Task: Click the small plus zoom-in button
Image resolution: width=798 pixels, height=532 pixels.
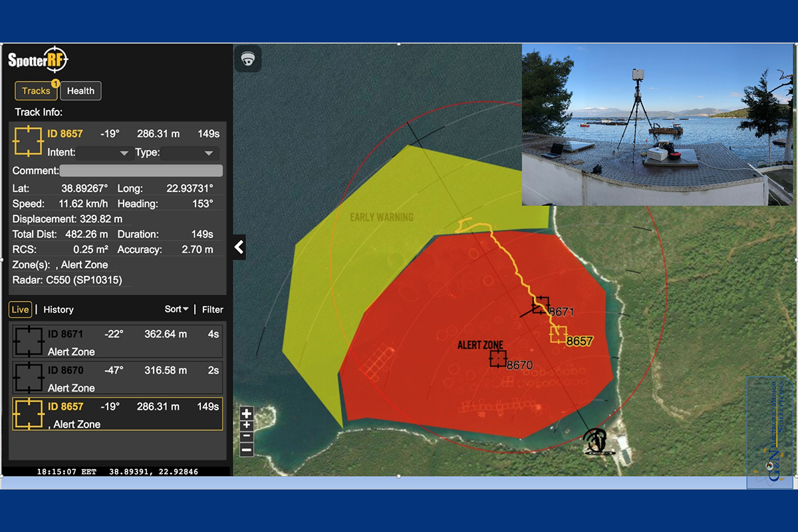Action: [247, 425]
